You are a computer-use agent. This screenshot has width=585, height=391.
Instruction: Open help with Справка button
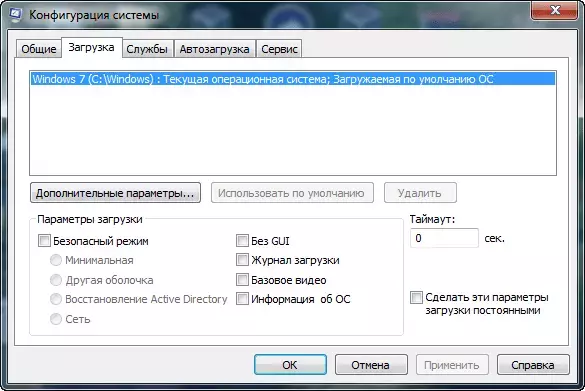point(533,365)
